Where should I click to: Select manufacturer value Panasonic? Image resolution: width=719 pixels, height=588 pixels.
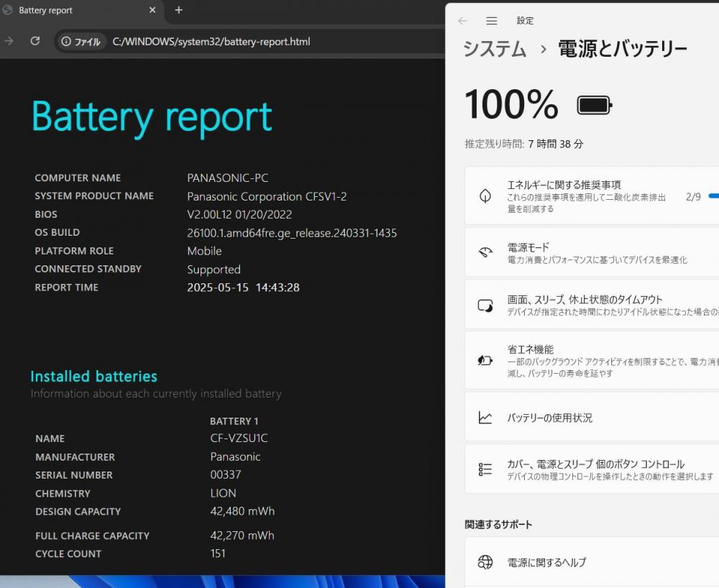[x=235, y=456]
